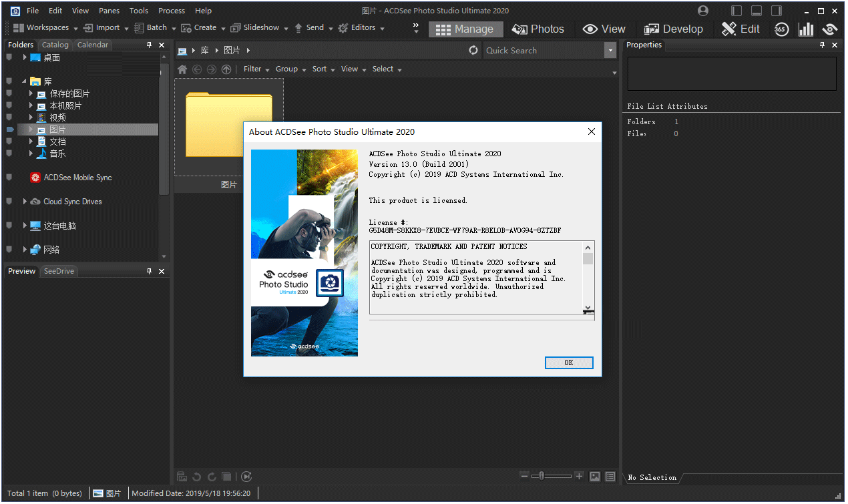Expand the 保存的图片 folder

pos(31,93)
